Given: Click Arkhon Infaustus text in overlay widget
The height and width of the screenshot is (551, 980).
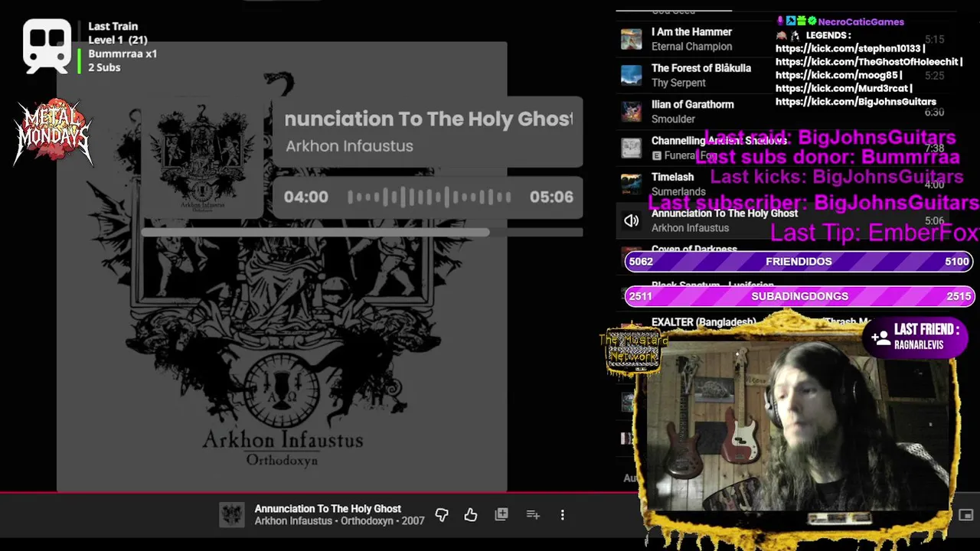Looking at the screenshot, I should 349,146.
